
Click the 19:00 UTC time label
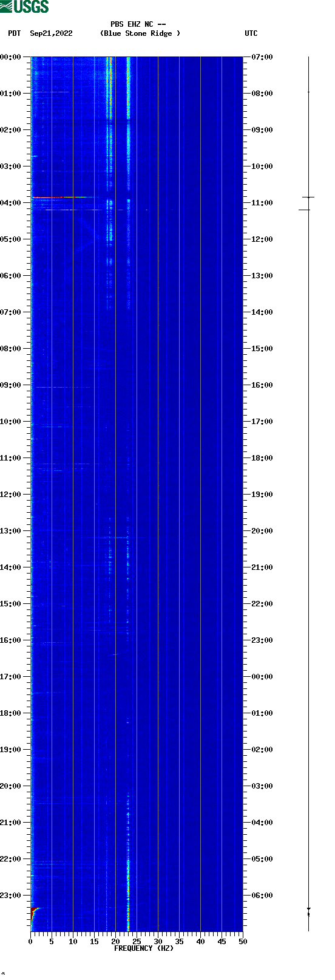(262, 495)
